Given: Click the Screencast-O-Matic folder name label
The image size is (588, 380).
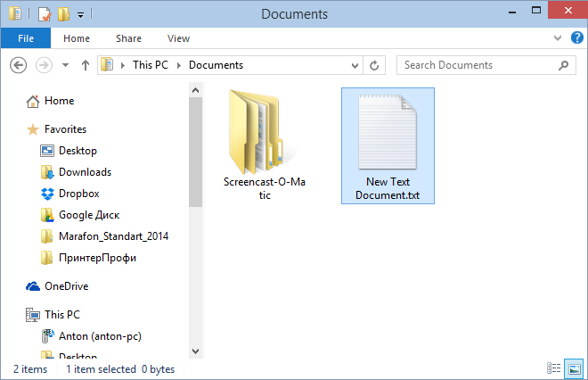Looking at the screenshot, I should click(265, 188).
